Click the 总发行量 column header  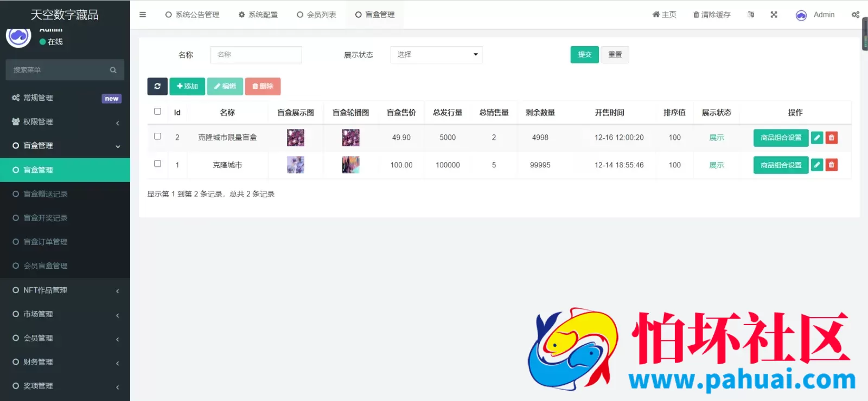pos(448,113)
